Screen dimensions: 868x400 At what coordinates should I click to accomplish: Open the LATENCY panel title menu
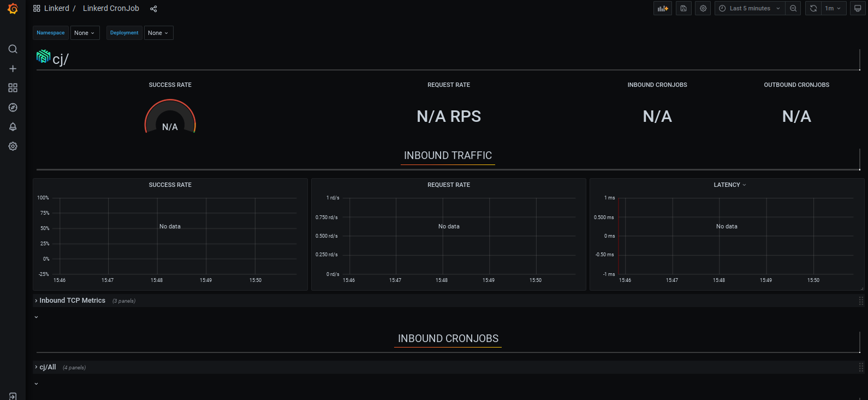click(729, 185)
